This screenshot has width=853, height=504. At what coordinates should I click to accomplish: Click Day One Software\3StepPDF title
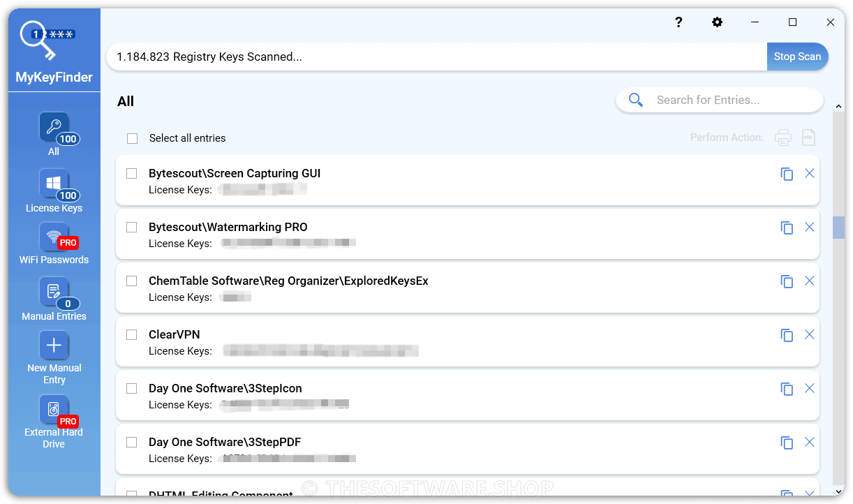pos(225,442)
